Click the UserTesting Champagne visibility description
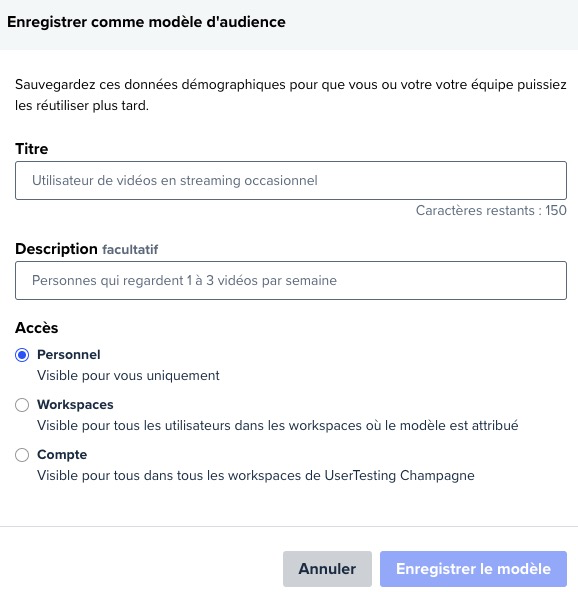The image size is (578, 595). coord(256,475)
